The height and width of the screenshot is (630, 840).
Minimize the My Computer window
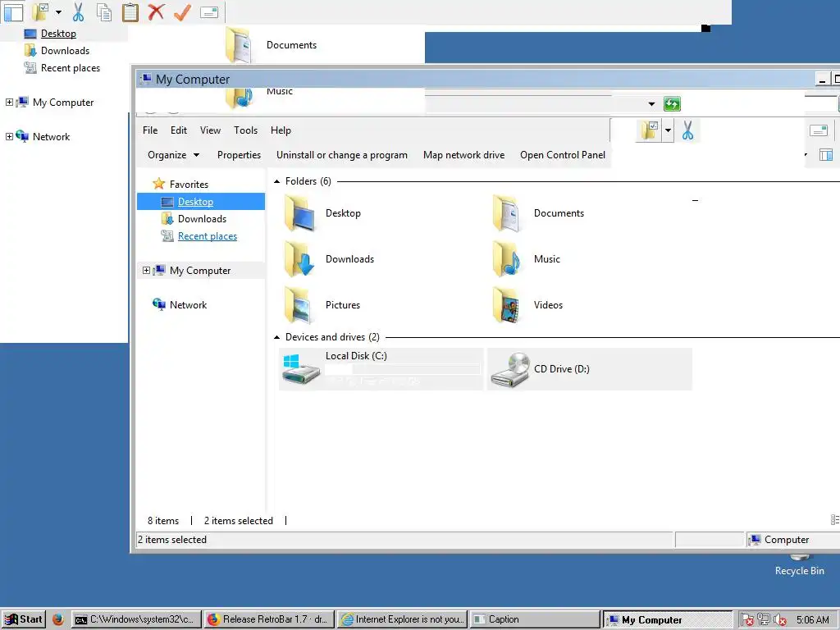point(822,80)
